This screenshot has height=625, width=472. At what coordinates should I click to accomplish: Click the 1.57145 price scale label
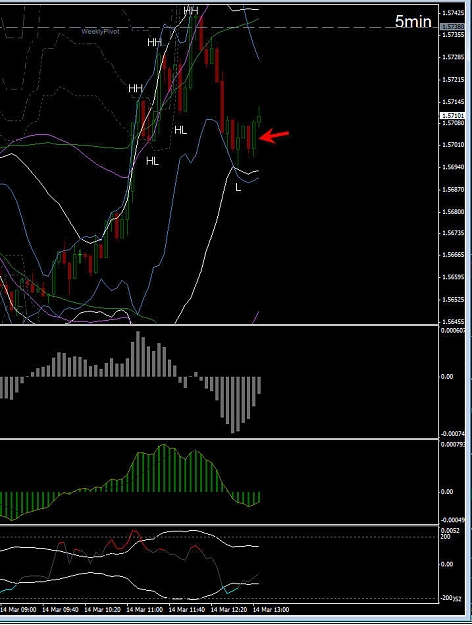453,102
